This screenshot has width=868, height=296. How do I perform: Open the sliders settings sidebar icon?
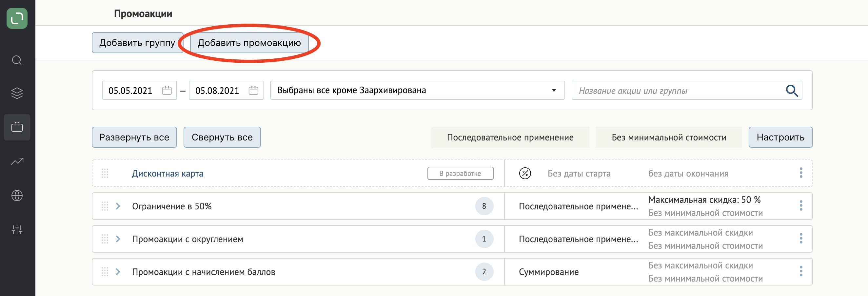pyautogui.click(x=17, y=230)
